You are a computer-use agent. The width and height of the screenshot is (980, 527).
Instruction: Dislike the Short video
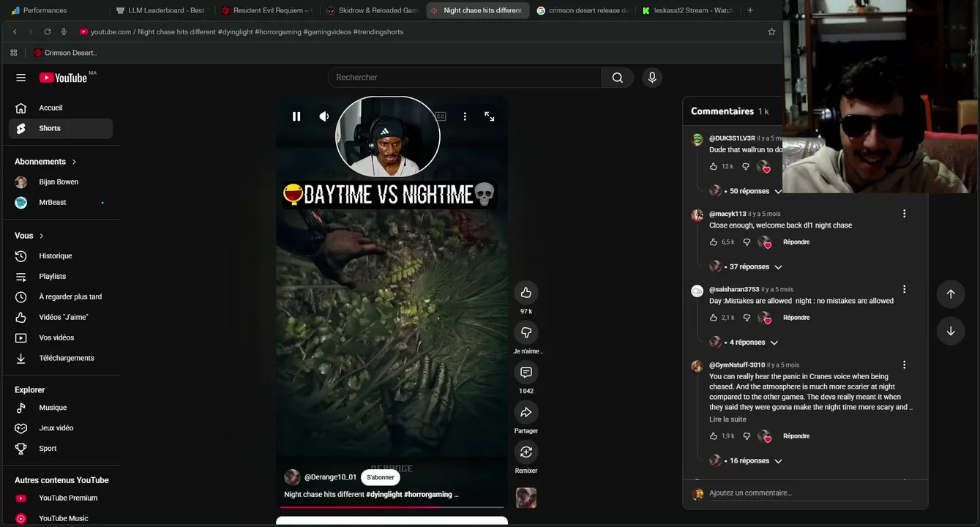526,332
